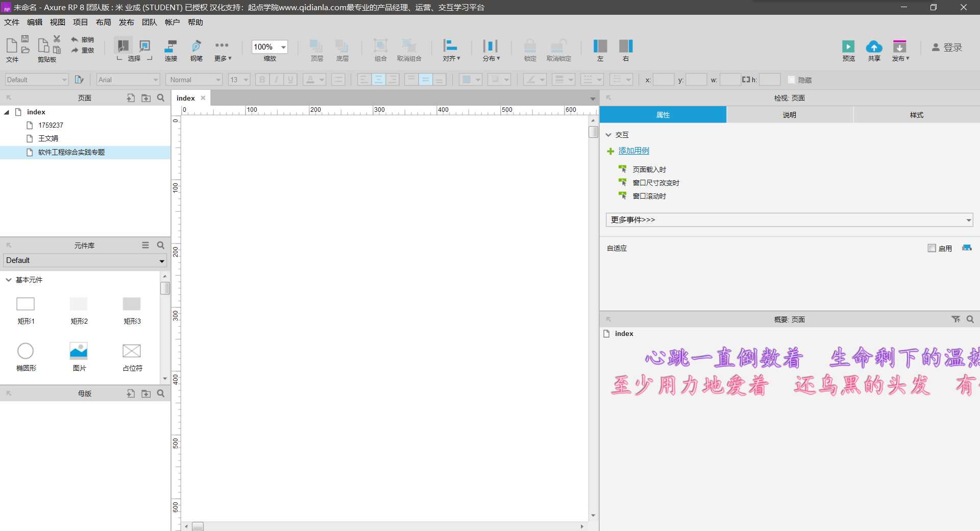
Task: Switch to the Notes (说明) tab
Action: pyautogui.click(x=790, y=115)
